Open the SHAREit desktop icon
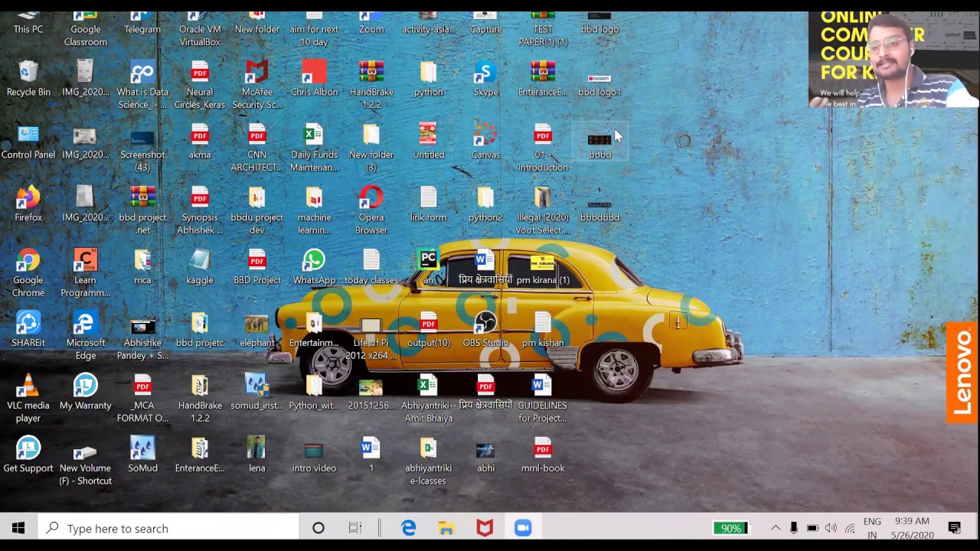This screenshot has width=980, height=551. click(28, 330)
